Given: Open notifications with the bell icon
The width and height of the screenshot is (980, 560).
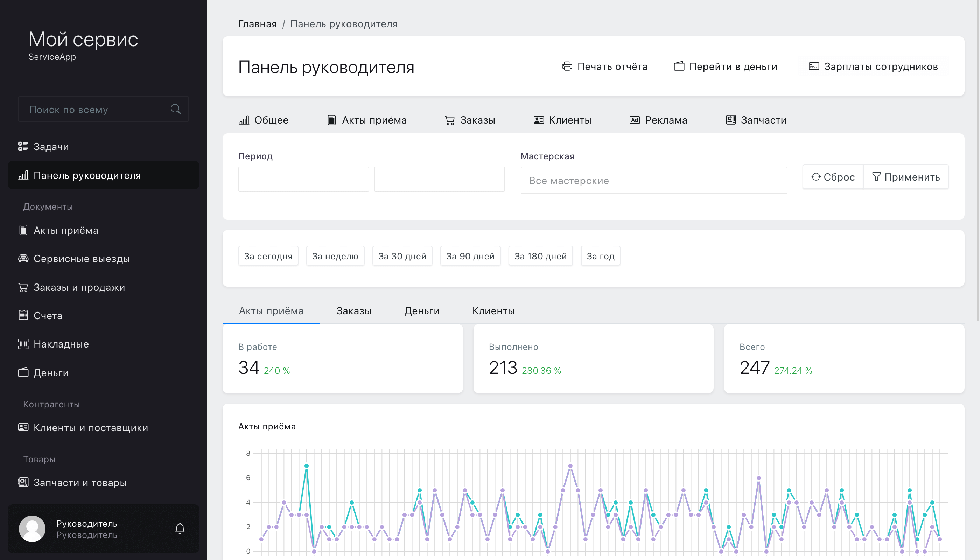Looking at the screenshot, I should 180,529.
